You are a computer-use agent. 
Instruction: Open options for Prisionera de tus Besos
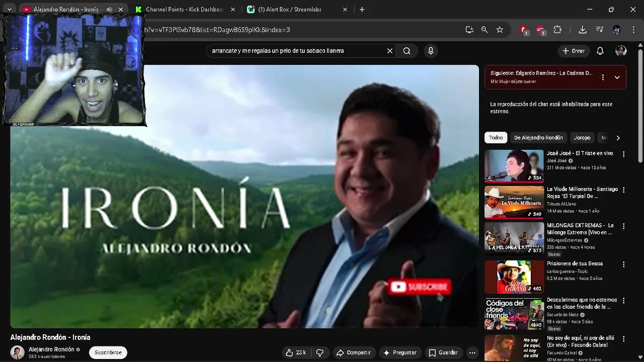click(623, 264)
